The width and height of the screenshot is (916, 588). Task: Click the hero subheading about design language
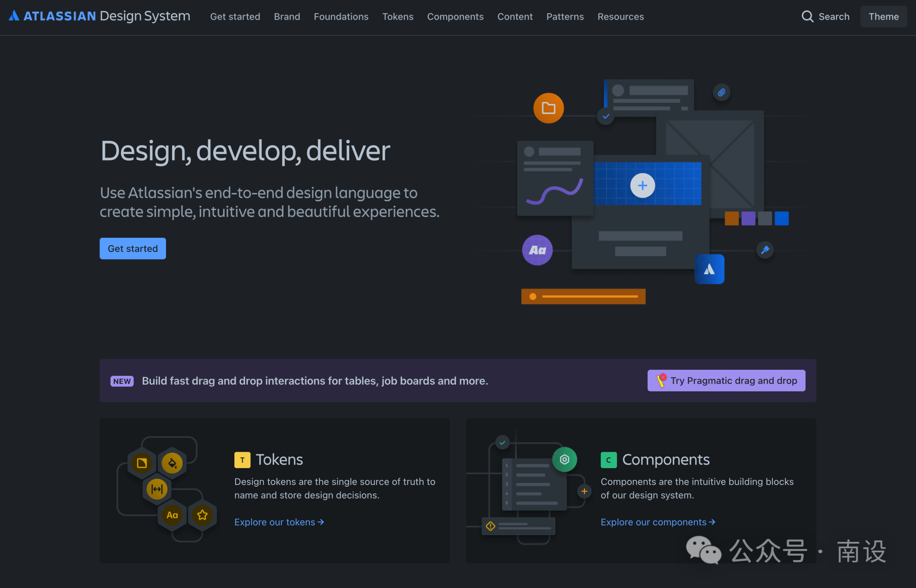(269, 202)
